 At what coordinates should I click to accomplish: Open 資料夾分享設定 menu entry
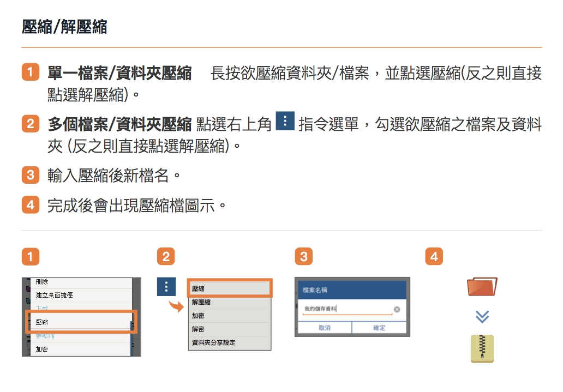pos(230,343)
